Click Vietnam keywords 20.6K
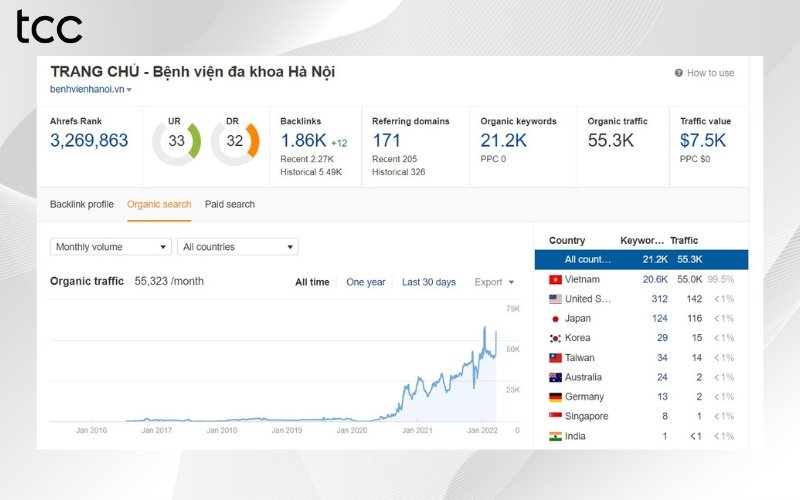This screenshot has width=800, height=500. [x=655, y=280]
